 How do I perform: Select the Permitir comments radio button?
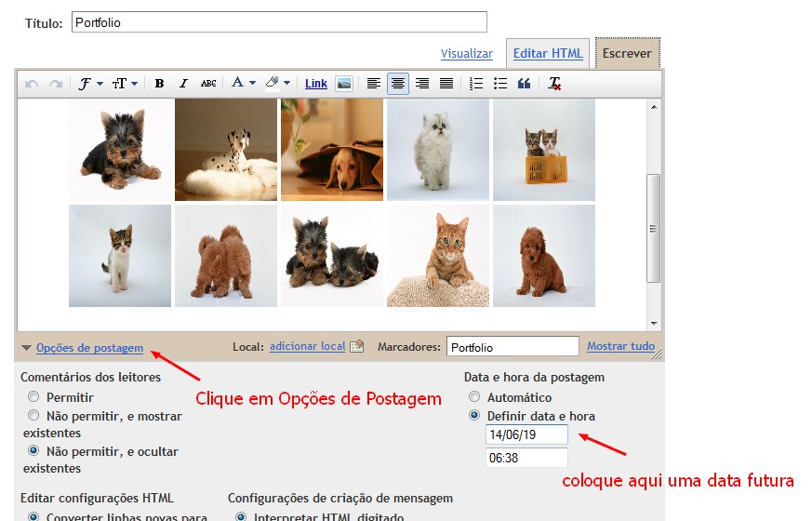pos(33,396)
